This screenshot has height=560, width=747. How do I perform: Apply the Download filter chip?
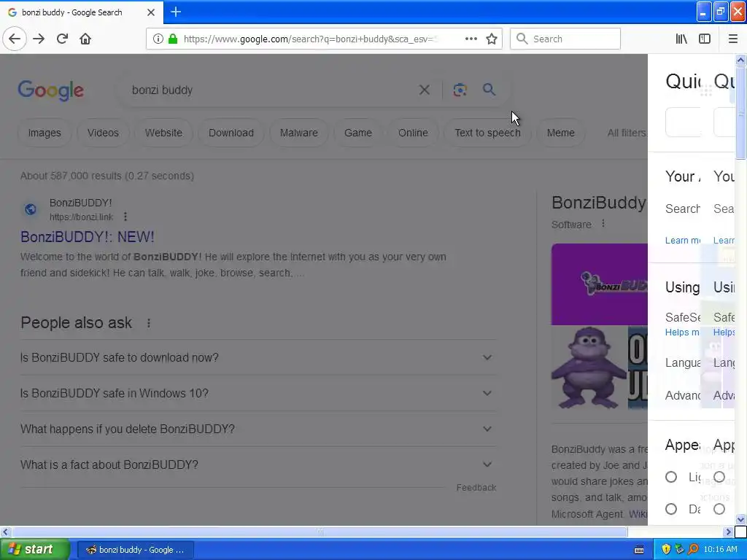[x=231, y=133]
